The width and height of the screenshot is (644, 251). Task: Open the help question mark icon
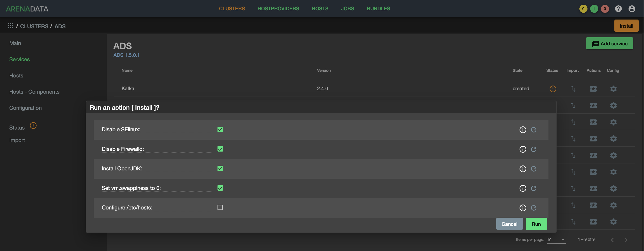[618, 9]
